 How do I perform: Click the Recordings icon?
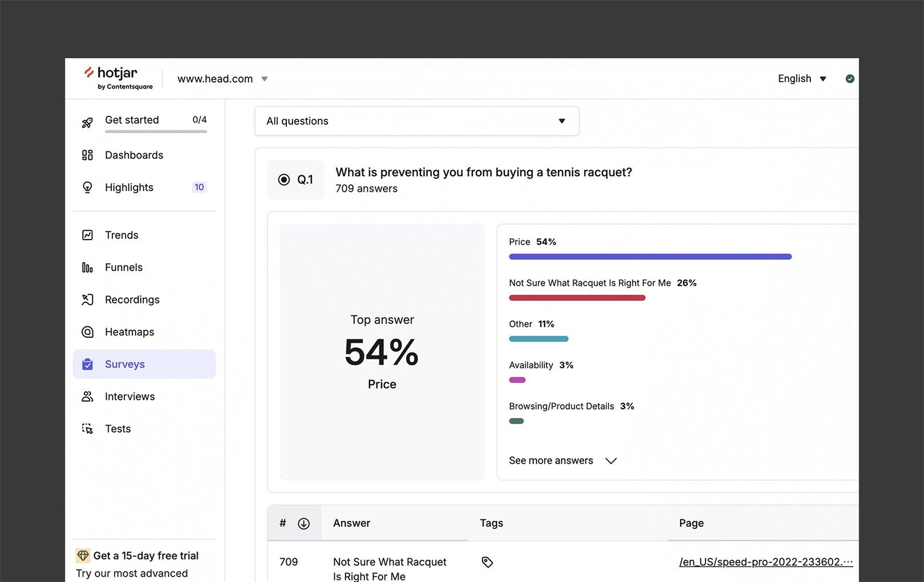pos(87,300)
